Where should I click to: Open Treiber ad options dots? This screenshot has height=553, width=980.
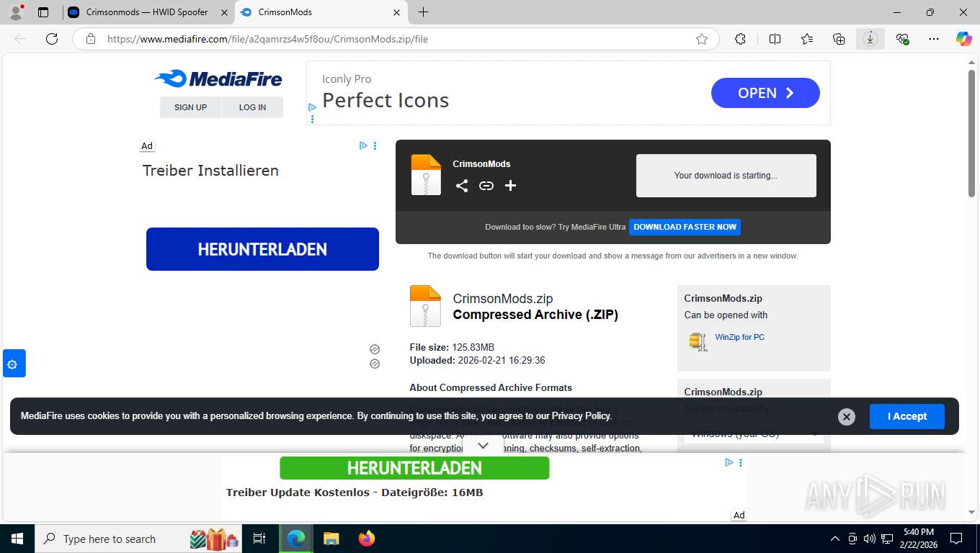point(375,145)
